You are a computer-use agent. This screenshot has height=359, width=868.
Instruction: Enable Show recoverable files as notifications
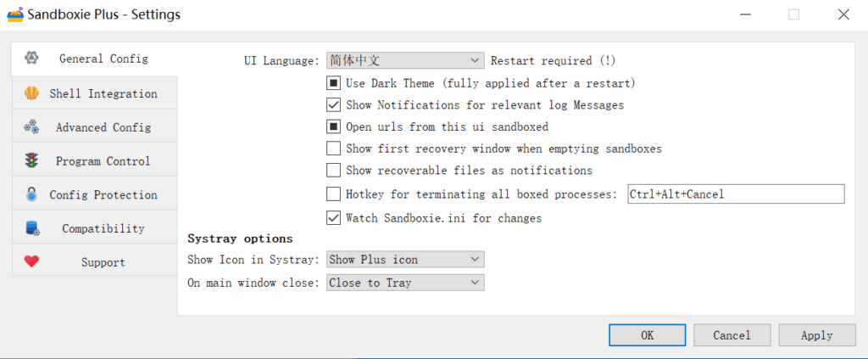coord(334,171)
